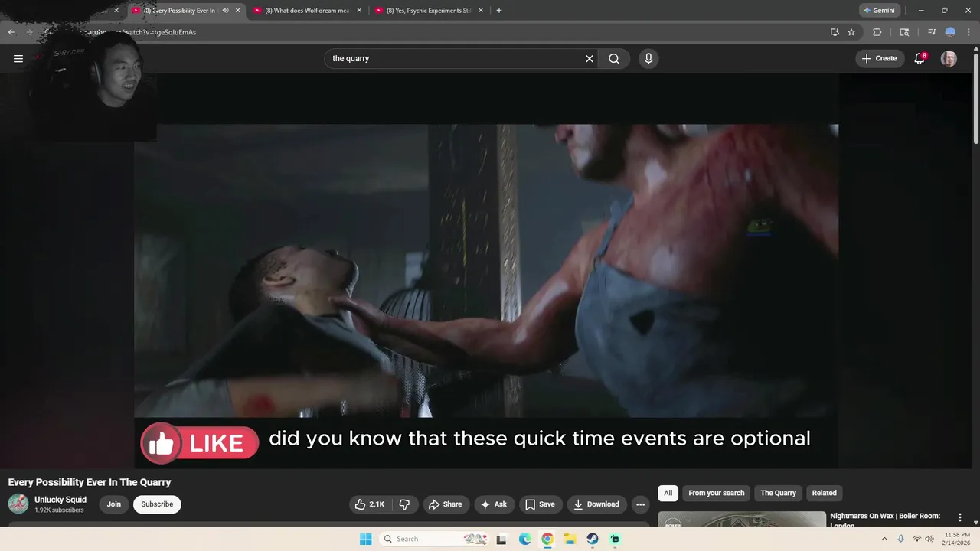Click the Create button
Image resolution: width=980 pixels, height=551 pixels.
pos(880,58)
